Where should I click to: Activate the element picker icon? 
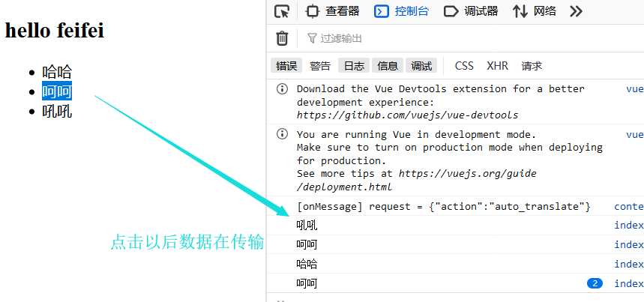click(x=282, y=11)
